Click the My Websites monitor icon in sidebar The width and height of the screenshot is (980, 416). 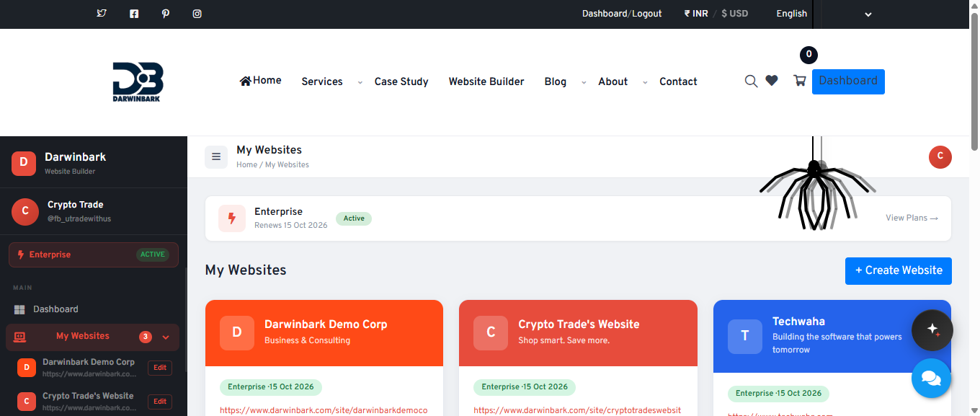pyautogui.click(x=19, y=337)
